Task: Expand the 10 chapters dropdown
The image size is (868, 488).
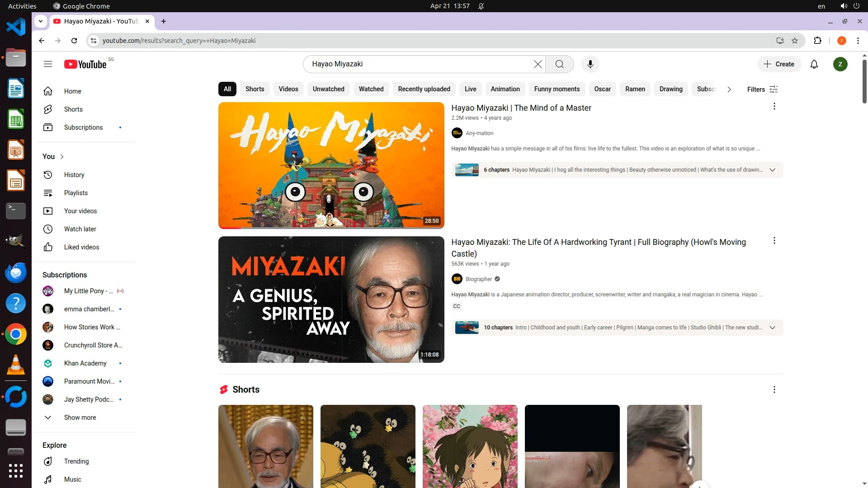Action: pyautogui.click(x=772, y=328)
